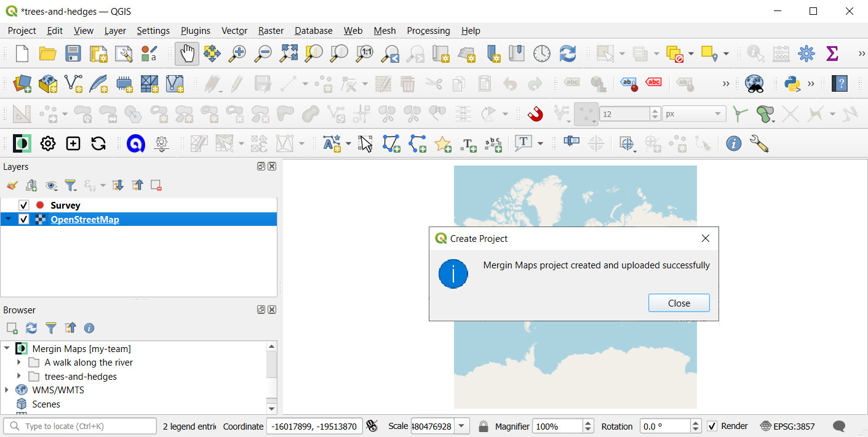Viewport: 868px width, 437px height.
Task: Open the Scale dropdown
Action: coord(463,426)
